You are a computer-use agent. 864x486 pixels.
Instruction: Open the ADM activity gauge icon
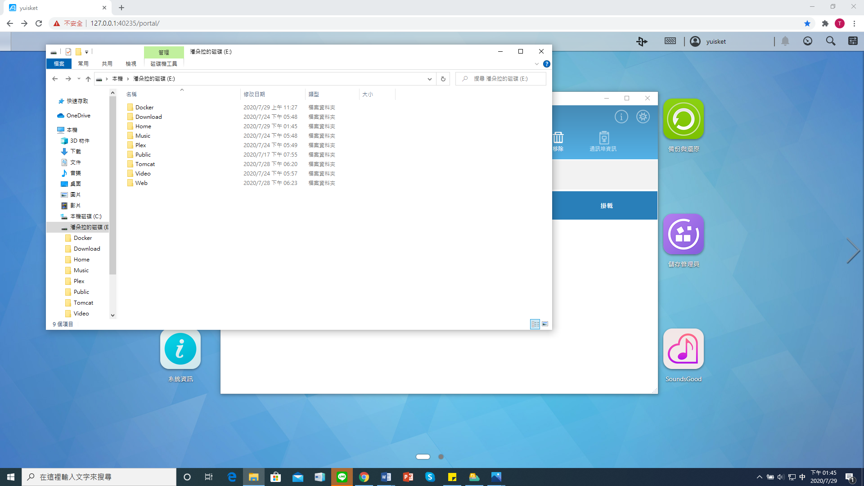[x=808, y=41]
